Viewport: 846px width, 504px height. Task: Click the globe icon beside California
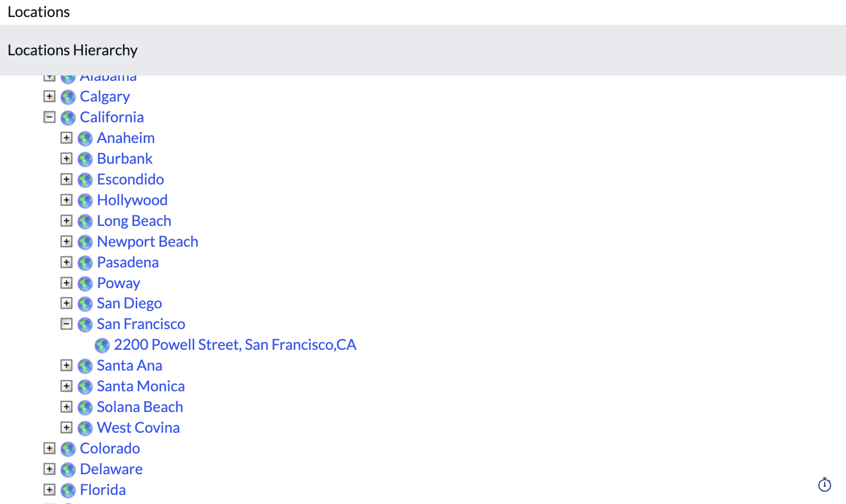click(x=68, y=118)
